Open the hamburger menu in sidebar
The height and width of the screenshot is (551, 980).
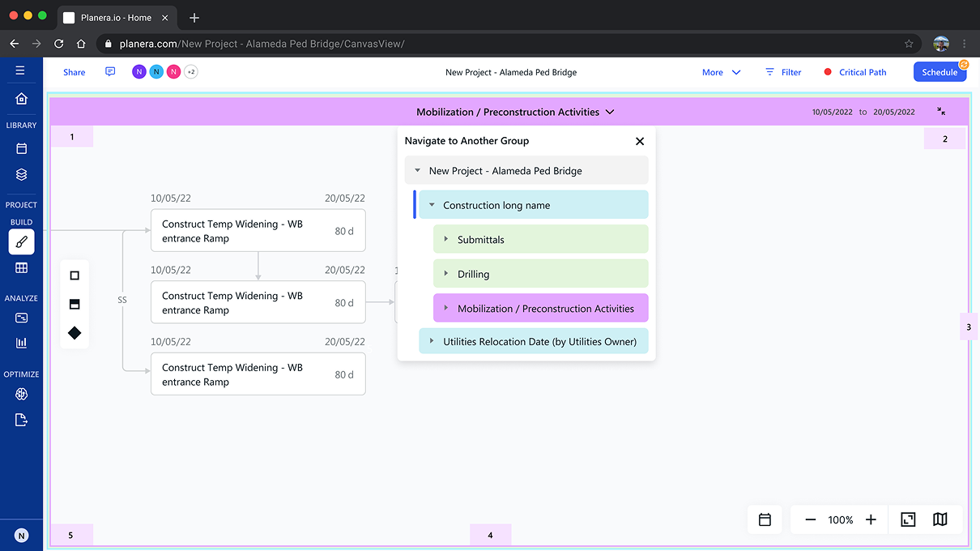point(20,70)
